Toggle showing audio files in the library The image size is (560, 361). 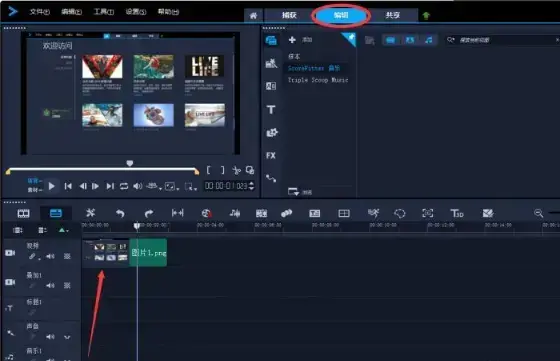(x=429, y=40)
